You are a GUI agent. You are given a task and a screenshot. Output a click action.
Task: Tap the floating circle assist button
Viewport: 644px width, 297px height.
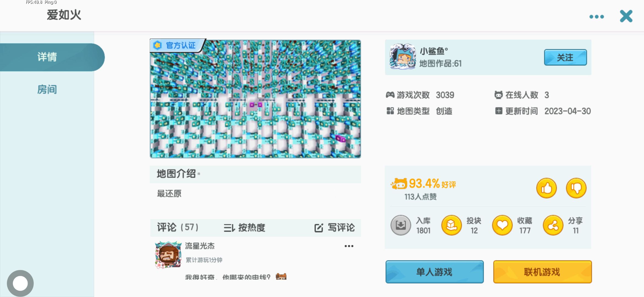pyautogui.click(x=20, y=283)
